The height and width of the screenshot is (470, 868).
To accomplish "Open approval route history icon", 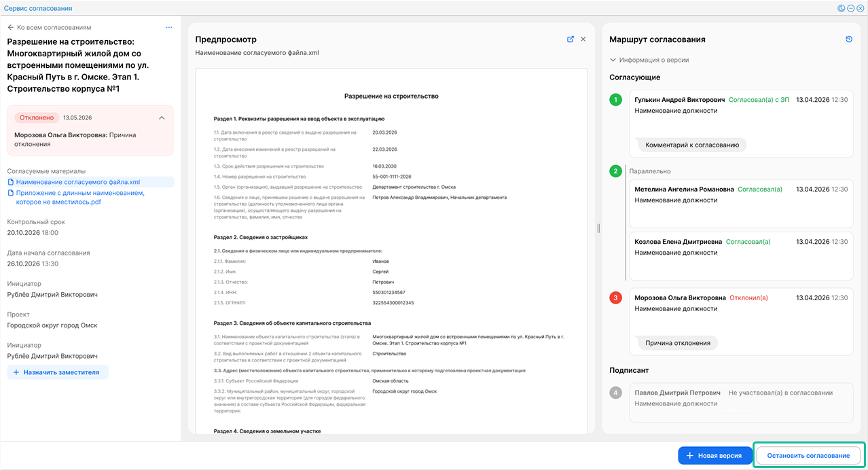I will pyautogui.click(x=849, y=39).
